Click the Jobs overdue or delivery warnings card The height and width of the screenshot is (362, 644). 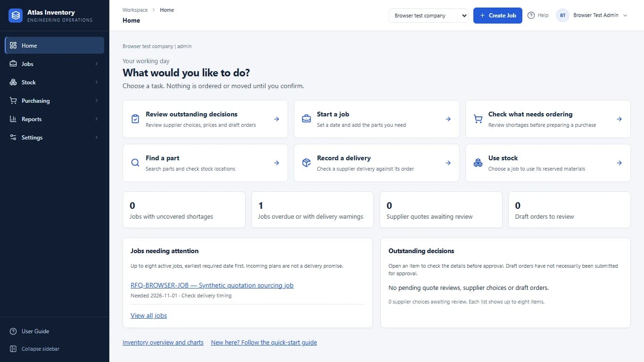pos(313,210)
